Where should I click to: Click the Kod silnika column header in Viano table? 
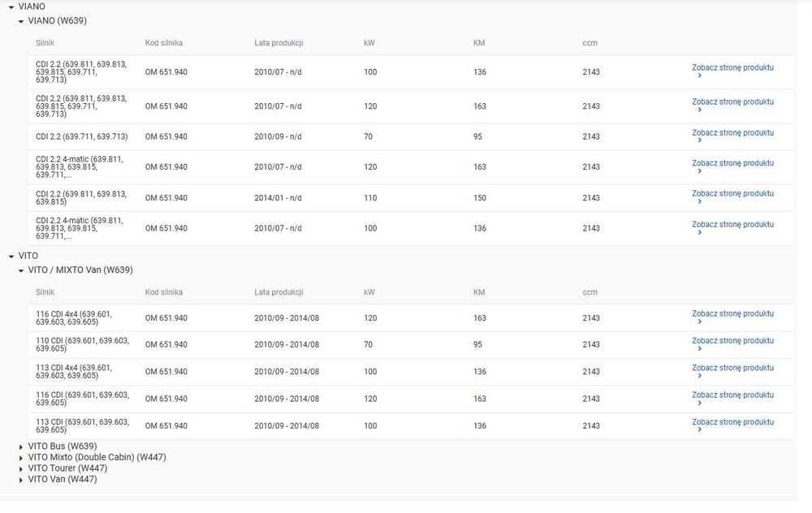coord(164,43)
